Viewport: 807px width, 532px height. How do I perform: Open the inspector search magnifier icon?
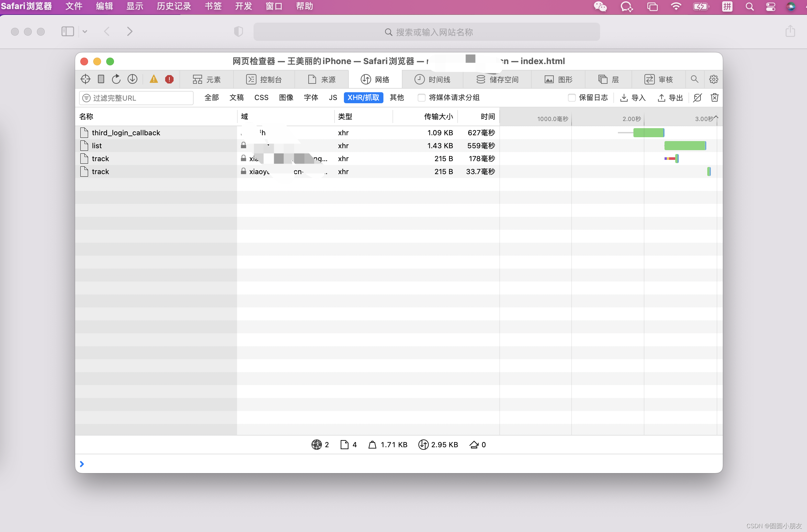coord(694,79)
